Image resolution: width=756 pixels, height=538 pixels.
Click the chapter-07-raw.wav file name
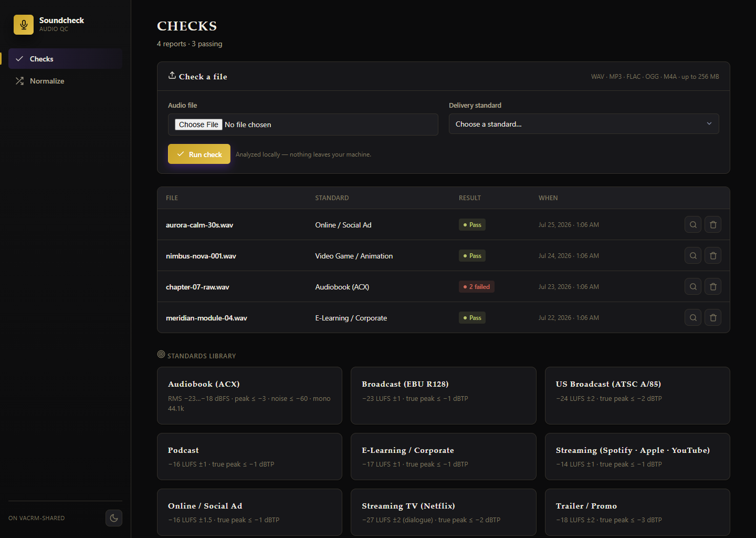coord(197,287)
